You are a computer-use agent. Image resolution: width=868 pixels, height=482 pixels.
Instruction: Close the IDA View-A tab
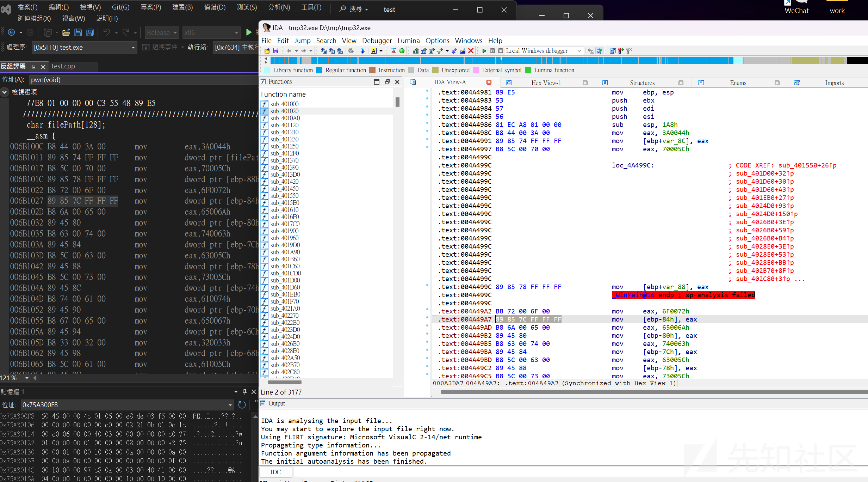click(489, 82)
